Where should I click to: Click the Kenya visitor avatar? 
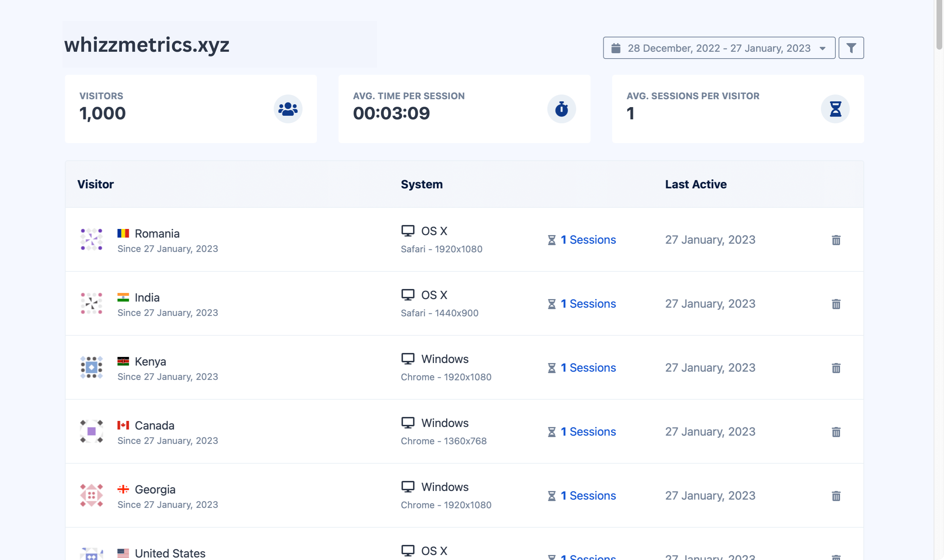(x=91, y=368)
